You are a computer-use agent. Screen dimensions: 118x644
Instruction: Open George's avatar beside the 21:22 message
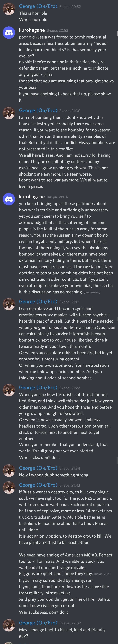tap(9, 390)
